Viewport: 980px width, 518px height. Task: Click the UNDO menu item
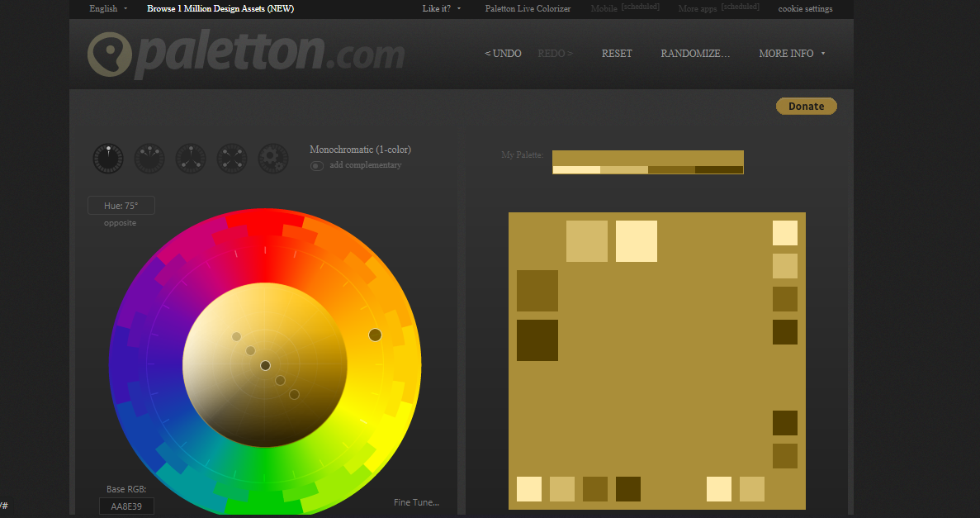click(x=503, y=54)
